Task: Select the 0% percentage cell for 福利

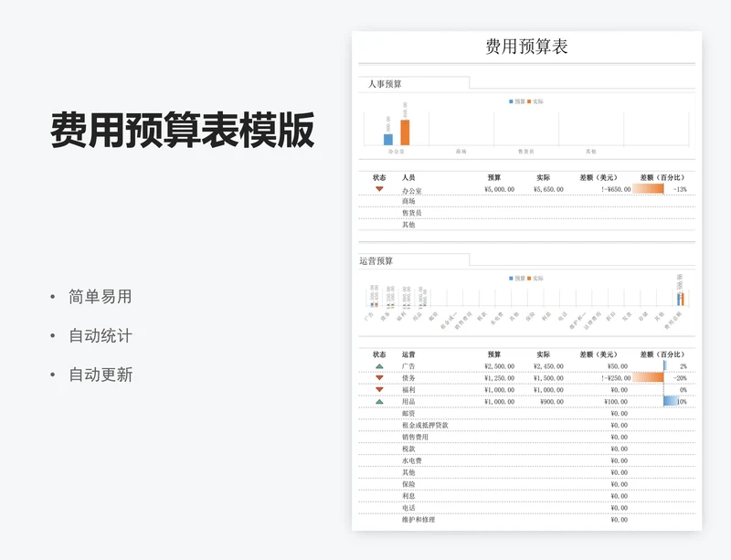Action: [x=683, y=390]
